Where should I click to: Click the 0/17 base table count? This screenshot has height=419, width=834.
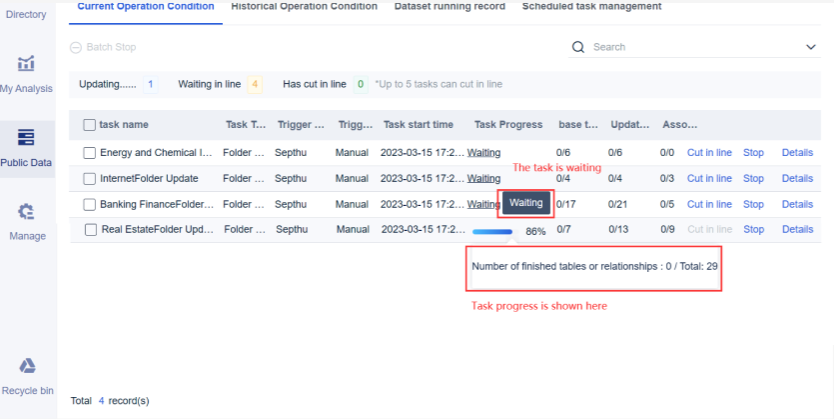pyautogui.click(x=566, y=204)
